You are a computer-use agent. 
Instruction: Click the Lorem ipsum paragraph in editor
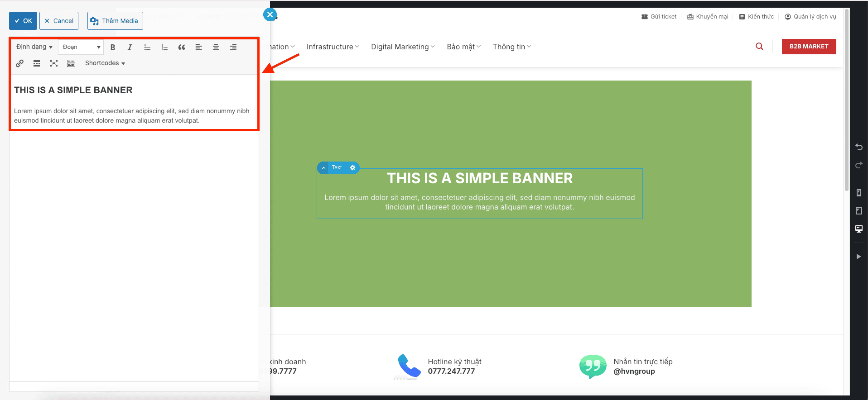pos(132,116)
